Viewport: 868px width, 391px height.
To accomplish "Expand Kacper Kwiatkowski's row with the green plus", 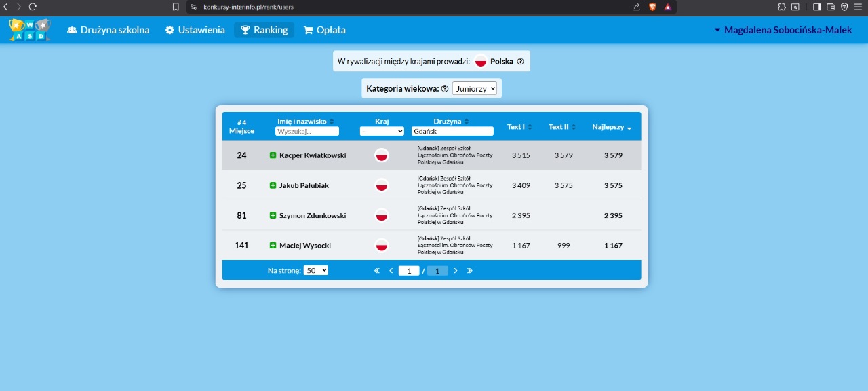I will click(x=273, y=155).
